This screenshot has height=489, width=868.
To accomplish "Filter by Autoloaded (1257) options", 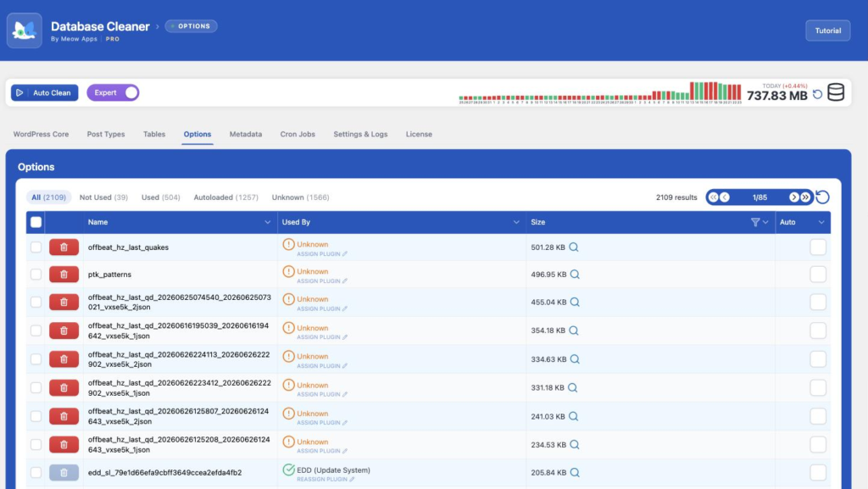I will tap(225, 197).
